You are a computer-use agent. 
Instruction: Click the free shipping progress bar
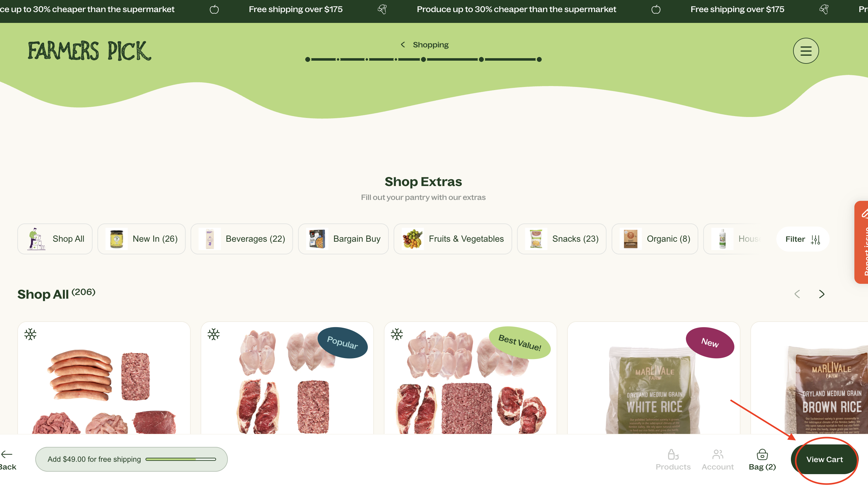tap(180, 459)
